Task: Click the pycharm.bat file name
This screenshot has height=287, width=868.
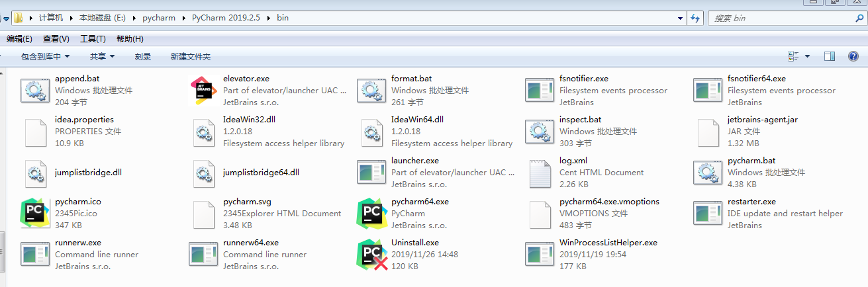Action: [751, 161]
